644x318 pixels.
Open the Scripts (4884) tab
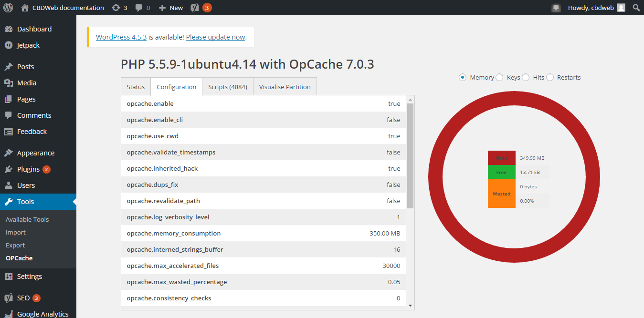[228, 87]
